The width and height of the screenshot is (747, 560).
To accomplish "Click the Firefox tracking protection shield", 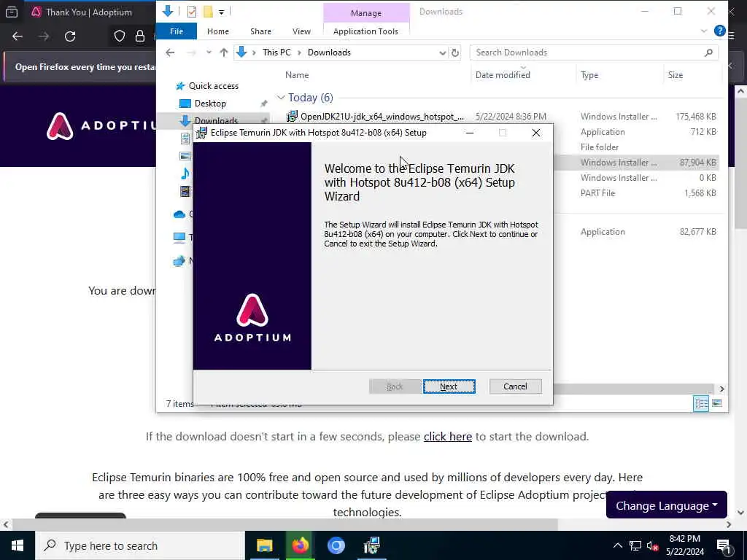I will coord(120,36).
